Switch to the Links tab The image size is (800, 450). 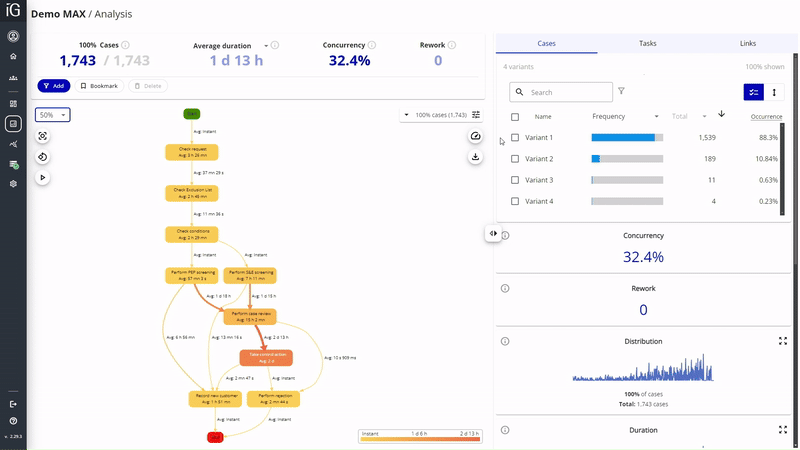click(x=748, y=43)
